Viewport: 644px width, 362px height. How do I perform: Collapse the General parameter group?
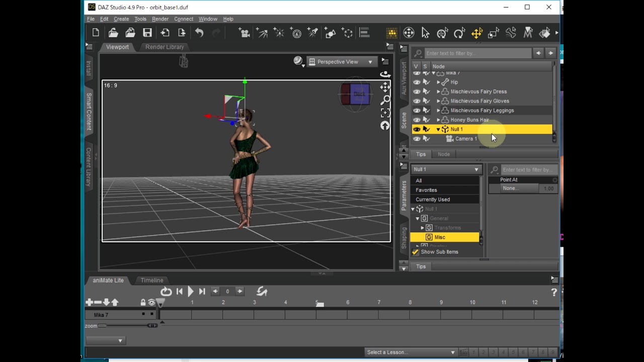pyautogui.click(x=417, y=218)
